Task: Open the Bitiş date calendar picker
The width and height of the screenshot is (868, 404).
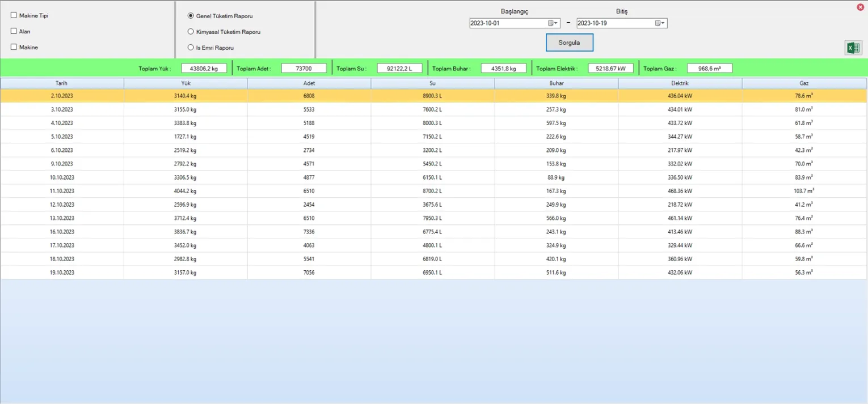Action: pos(660,23)
